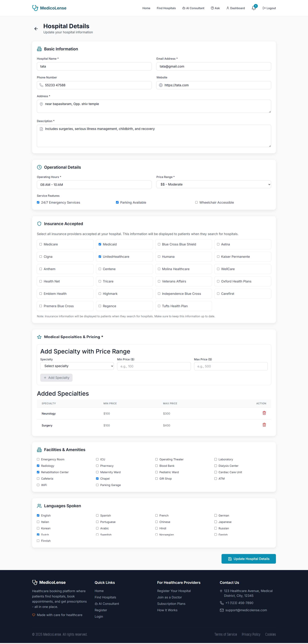Click the phone icon in Phone Number field
Viewport: 308px width, 644px height.
[41, 85]
